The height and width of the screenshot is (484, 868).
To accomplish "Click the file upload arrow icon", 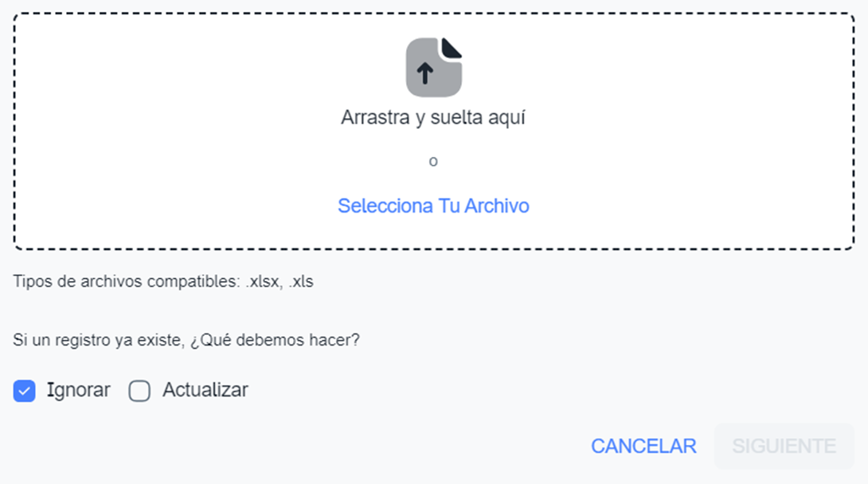I will [x=425, y=73].
